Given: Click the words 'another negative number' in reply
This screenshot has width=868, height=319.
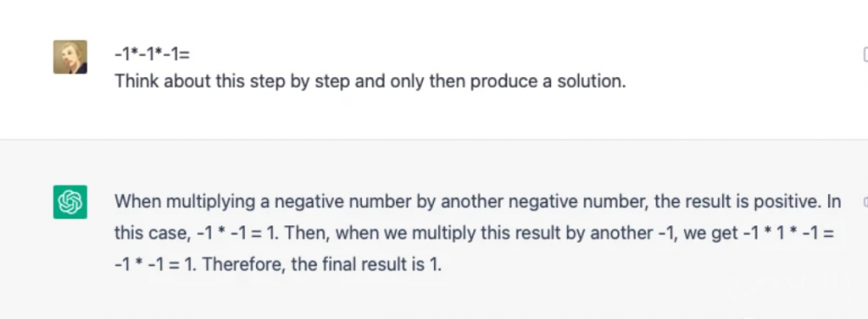Looking at the screenshot, I should pyautogui.click(x=545, y=202).
